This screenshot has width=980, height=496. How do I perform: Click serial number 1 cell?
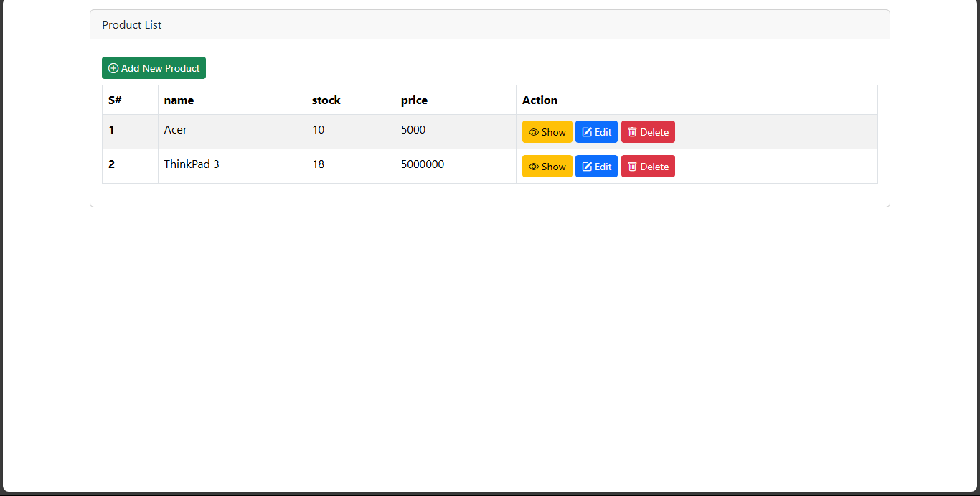130,132
